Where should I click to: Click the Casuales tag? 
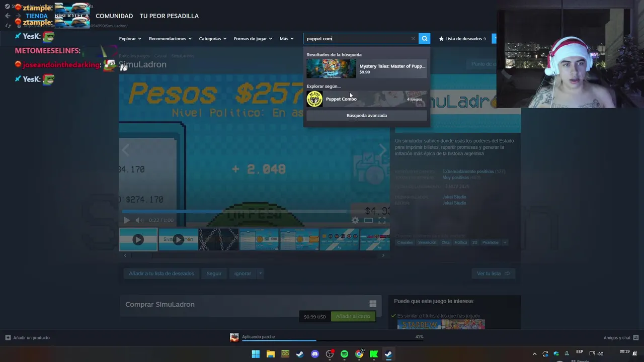[405, 242]
